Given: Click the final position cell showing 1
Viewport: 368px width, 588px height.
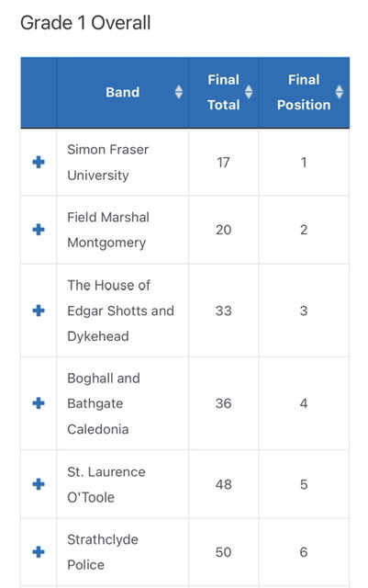Looking at the screenshot, I should (304, 163).
